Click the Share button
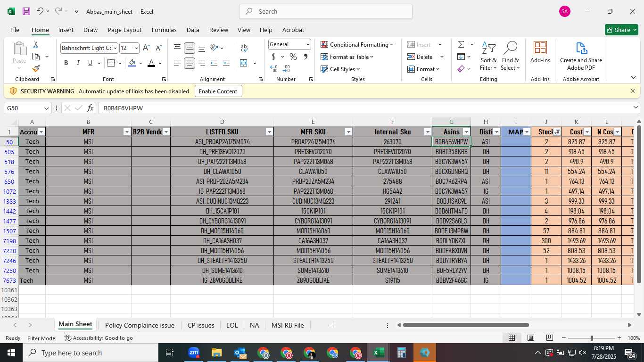 coord(621,30)
